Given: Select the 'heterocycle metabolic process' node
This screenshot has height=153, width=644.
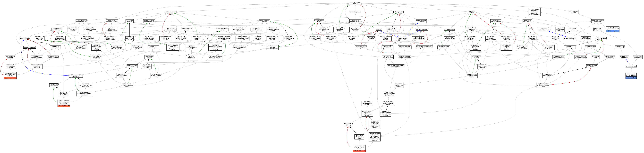Looking at the screenshot, I should tap(256, 29).
